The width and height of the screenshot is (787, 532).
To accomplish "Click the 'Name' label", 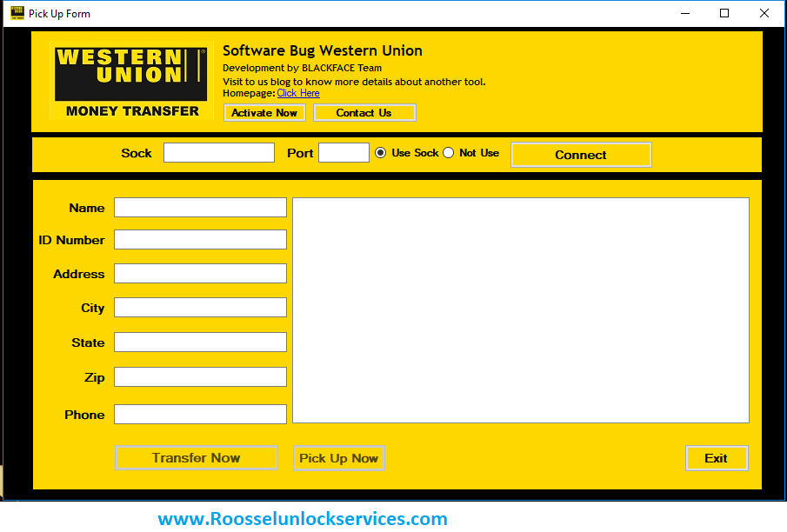I will pos(87,208).
